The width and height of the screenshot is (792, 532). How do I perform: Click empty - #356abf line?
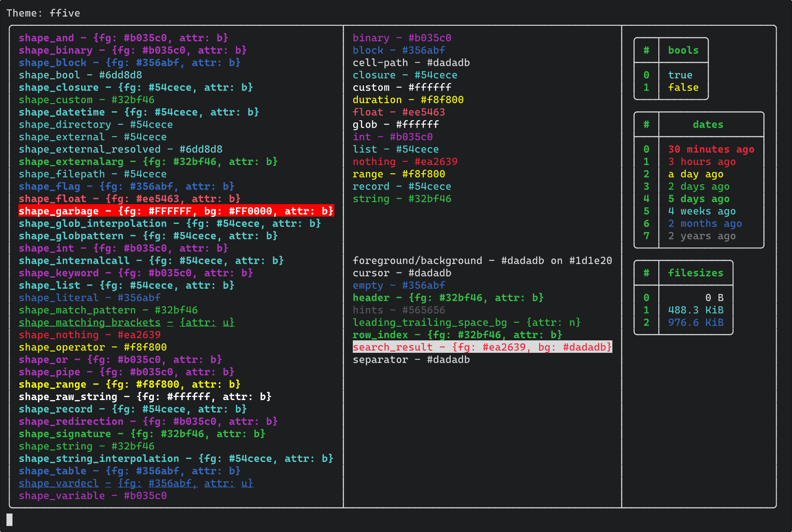399,285
